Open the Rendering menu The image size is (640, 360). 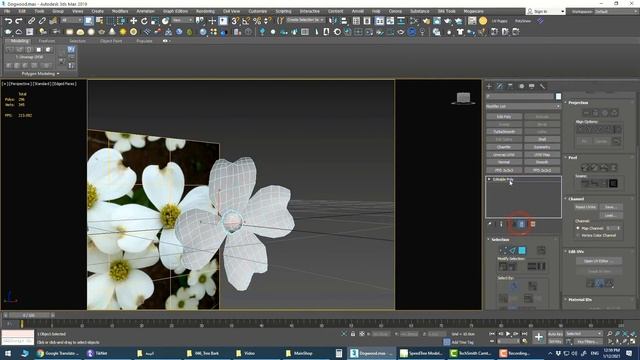coord(205,11)
